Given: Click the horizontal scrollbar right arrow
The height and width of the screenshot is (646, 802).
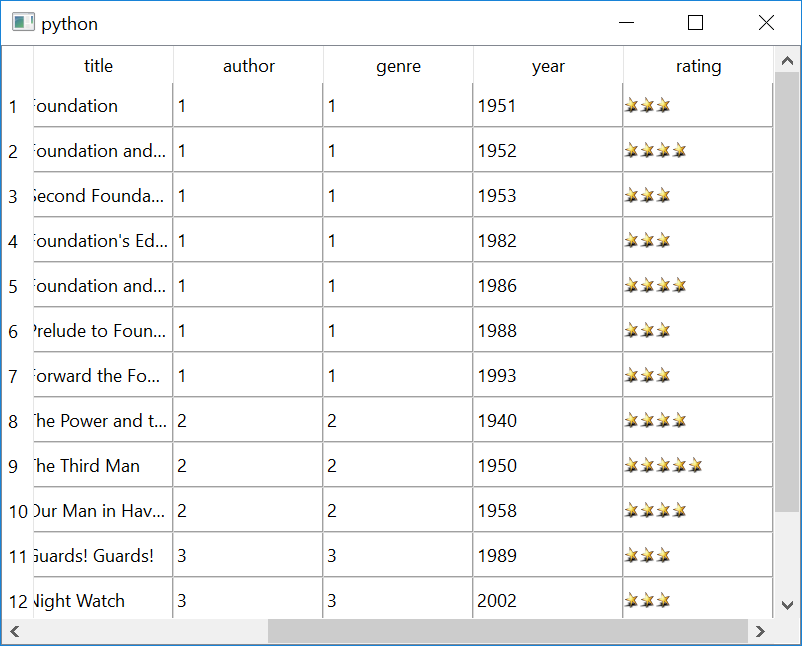Looking at the screenshot, I should click(x=761, y=631).
